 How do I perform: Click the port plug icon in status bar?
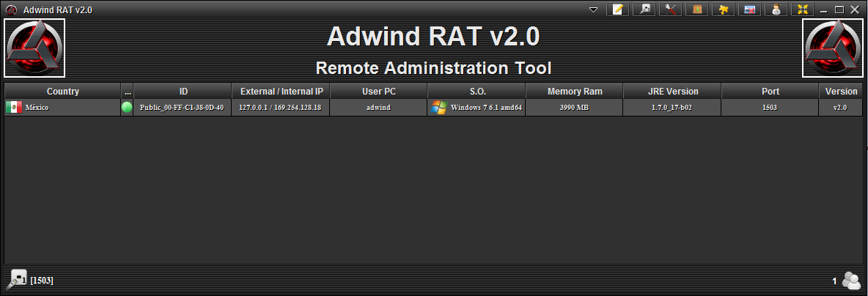pyautogui.click(x=15, y=279)
